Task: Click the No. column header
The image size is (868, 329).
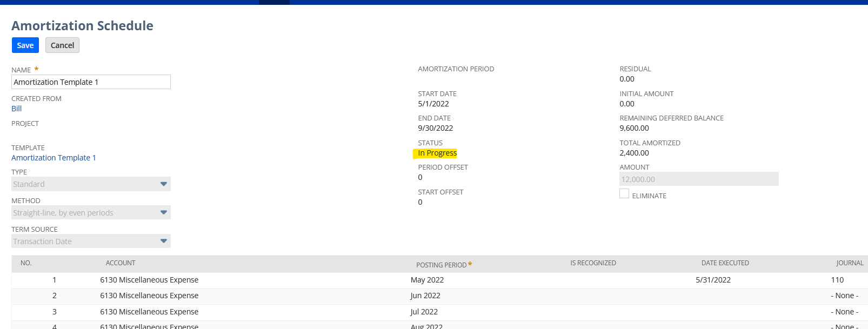Action: coord(26,263)
